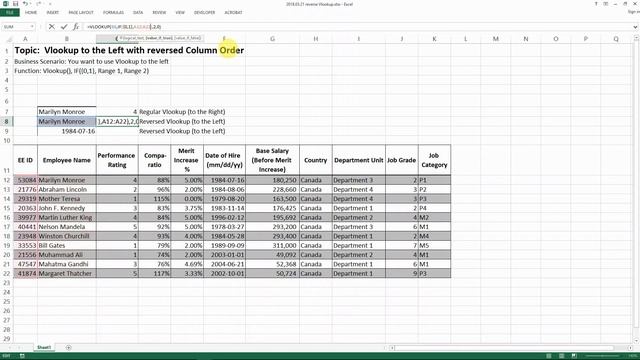Screen dimensions: 640x360
Task: Click the 'Job Category' header cell
Action: (434, 160)
